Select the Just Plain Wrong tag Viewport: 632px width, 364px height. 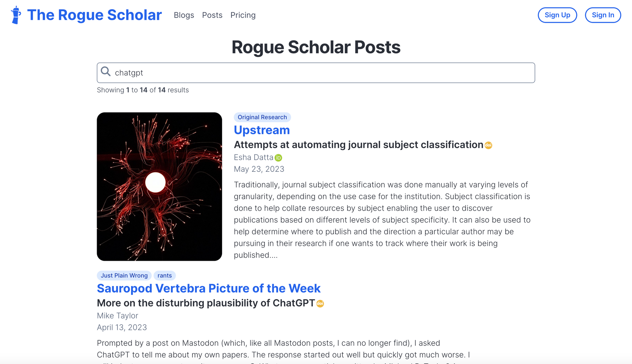coord(124,276)
